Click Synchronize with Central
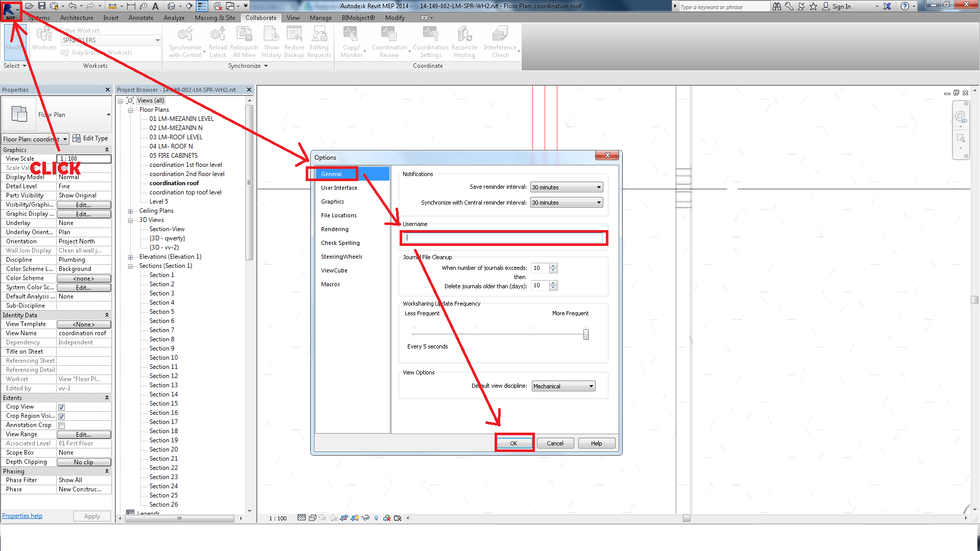Image resolution: width=980 pixels, height=551 pixels. [x=185, y=41]
